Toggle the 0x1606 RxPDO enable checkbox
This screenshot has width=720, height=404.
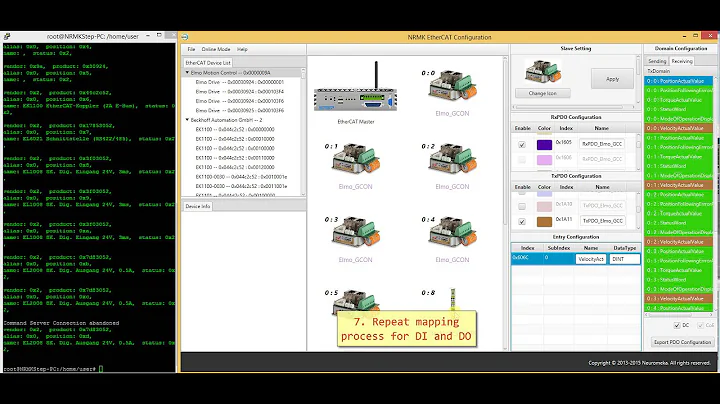pyautogui.click(x=522, y=160)
